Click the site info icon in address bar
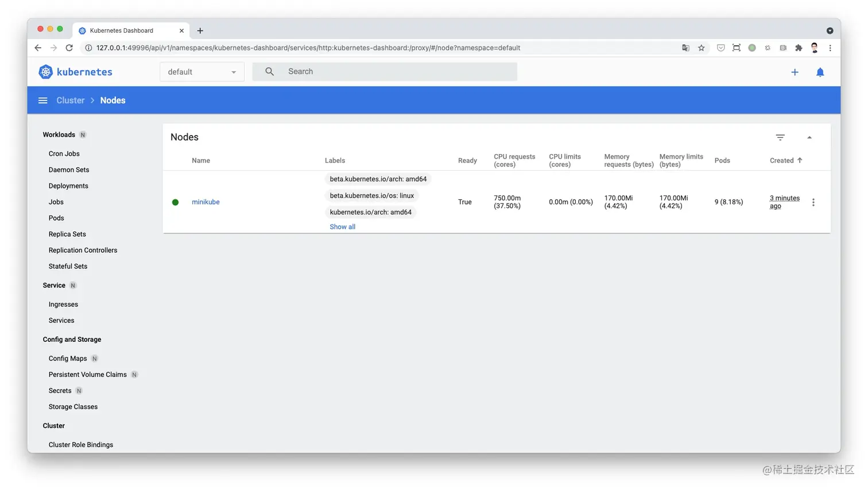 point(88,48)
